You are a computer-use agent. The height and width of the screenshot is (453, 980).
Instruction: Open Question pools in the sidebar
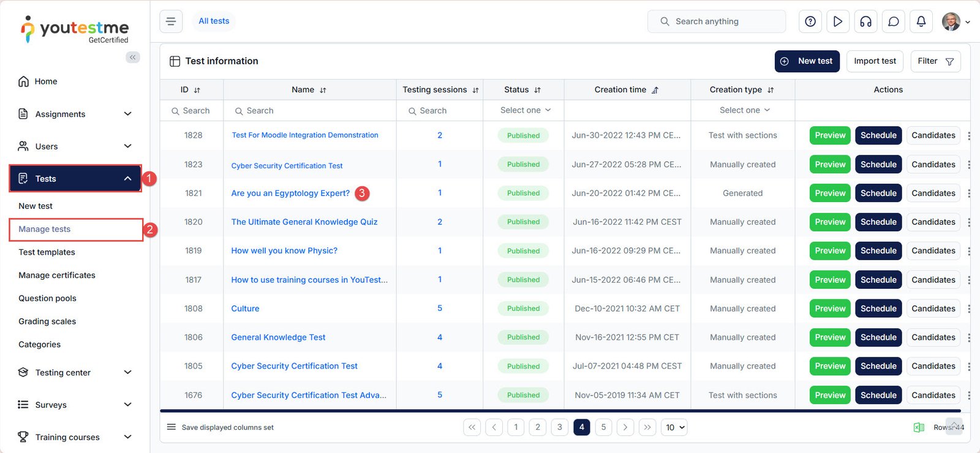click(47, 298)
